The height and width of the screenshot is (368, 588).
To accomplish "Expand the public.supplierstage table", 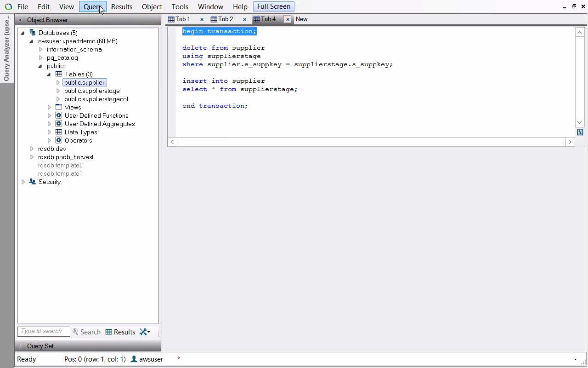I will (58, 91).
